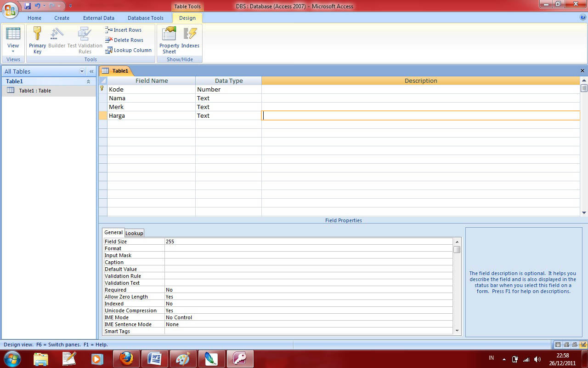Delete Rows from the table design
This screenshot has height=368, width=588.
[x=124, y=40]
